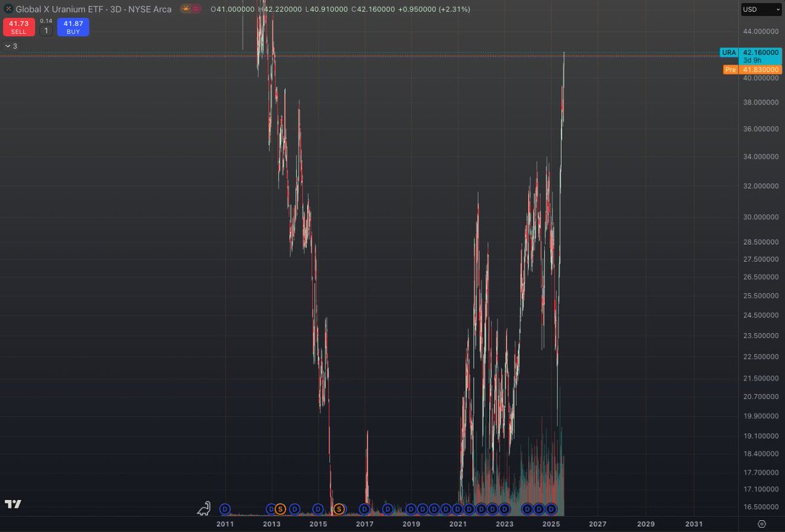Click the 2031 label on the time axis
The image size is (785, 532).
[694, 524]
